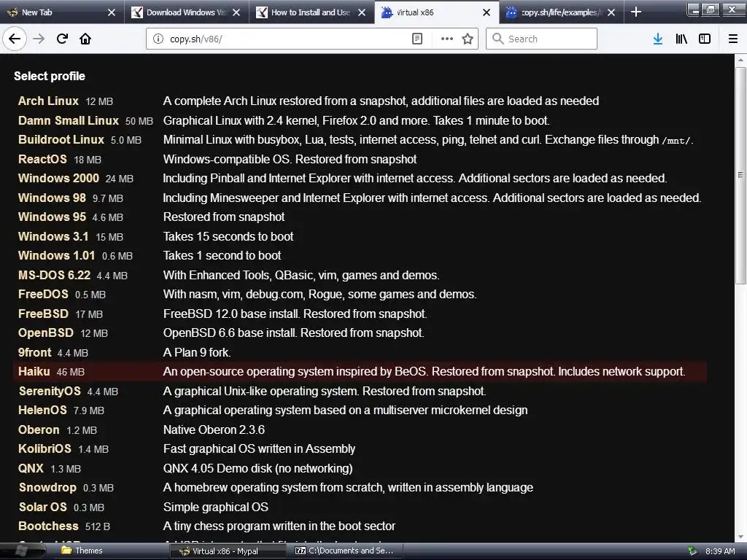747x560 pixels.
Task: Open the Windows 1.01 profile
Action: click(57, 255)
